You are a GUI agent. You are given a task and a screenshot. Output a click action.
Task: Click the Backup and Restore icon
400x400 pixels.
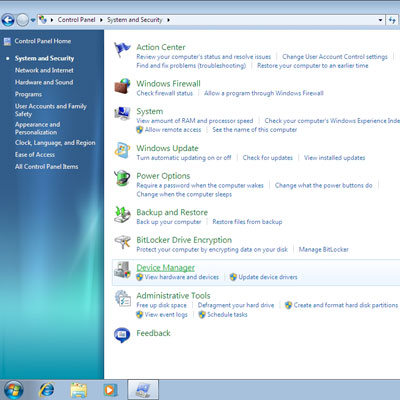pos(122,214)
